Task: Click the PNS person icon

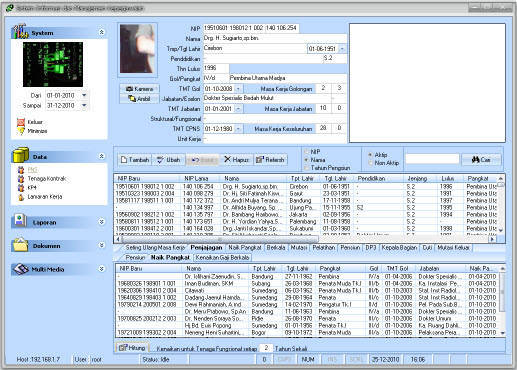Action: (x=21, y=170)
